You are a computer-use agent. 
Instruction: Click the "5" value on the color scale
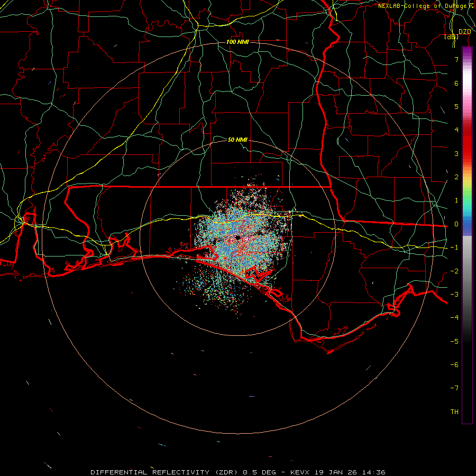(456, 106)
